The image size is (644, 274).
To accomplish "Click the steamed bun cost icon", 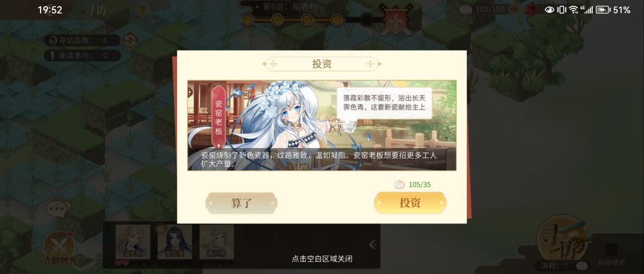I will click(399, 185).
